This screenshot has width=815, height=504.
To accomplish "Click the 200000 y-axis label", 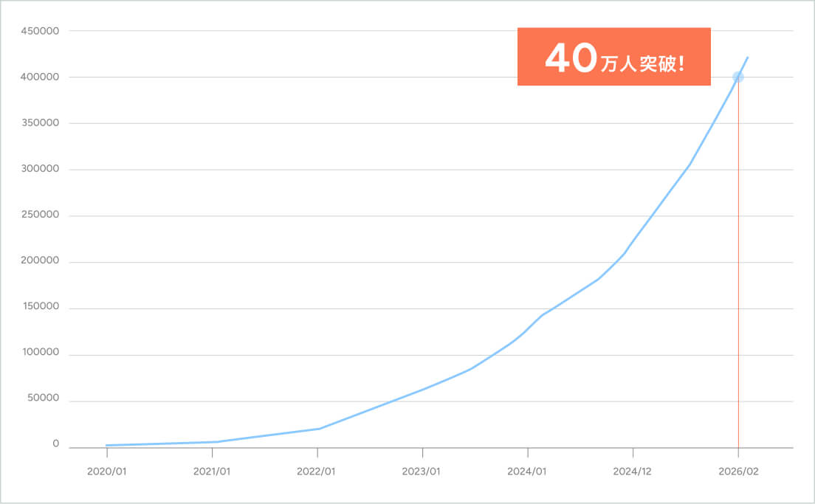I will [40, 260].
